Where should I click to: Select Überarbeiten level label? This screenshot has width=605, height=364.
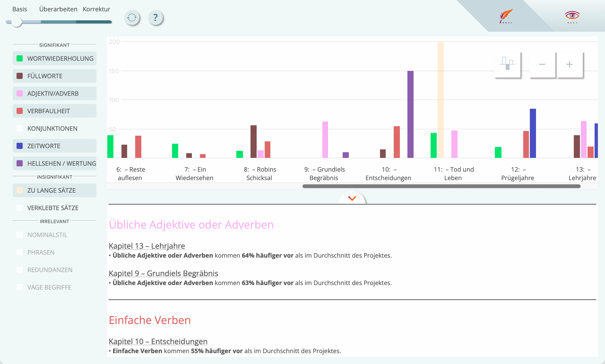tap(58, 9)
